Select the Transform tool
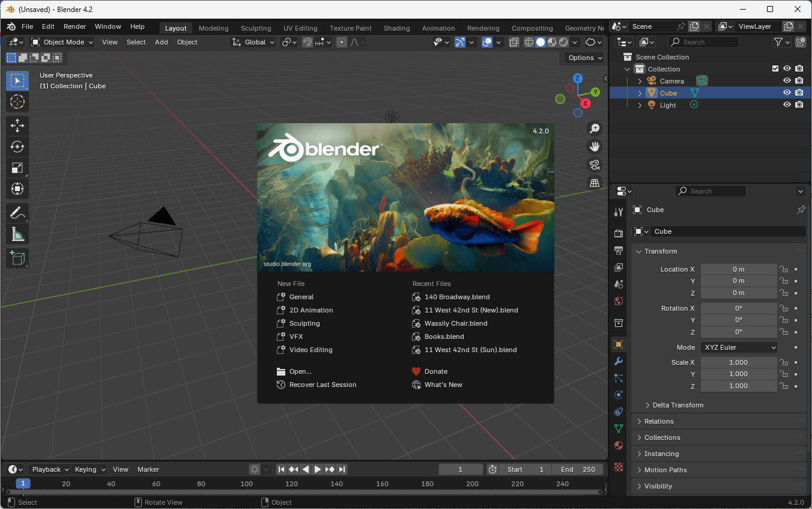This screenshot has height=509, width=812. (17, 189)
